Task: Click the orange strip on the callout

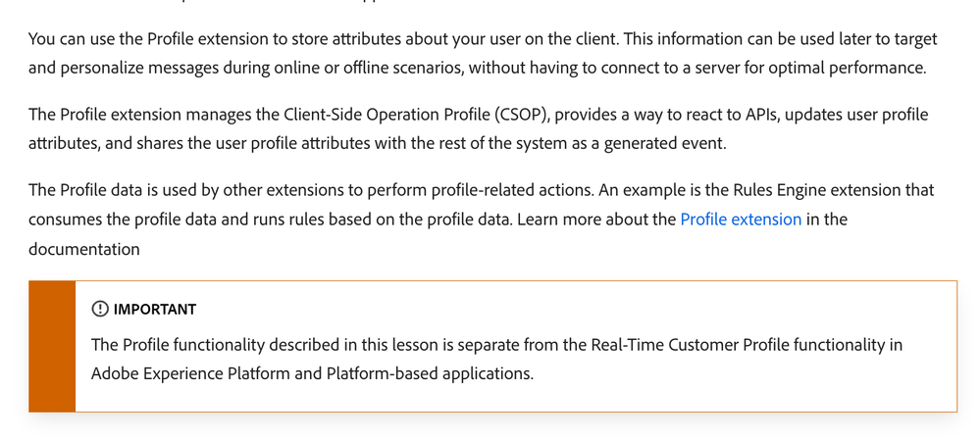Action: pos(52,347)
